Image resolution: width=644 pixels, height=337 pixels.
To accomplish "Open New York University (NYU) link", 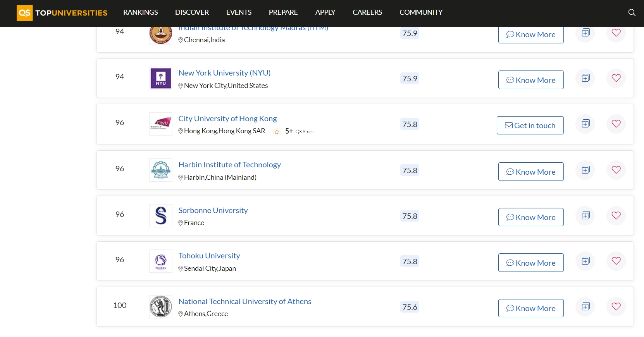I will pos(224,73).
